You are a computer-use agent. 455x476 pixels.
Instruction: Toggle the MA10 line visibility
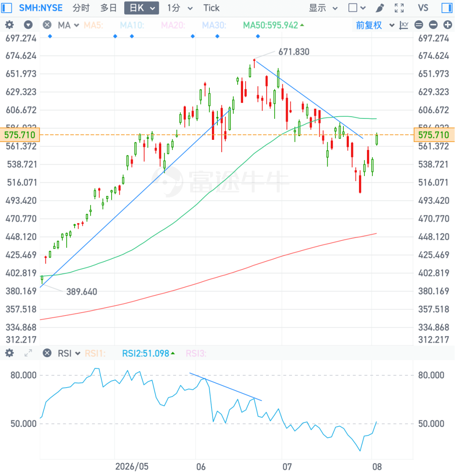point(132,25)
